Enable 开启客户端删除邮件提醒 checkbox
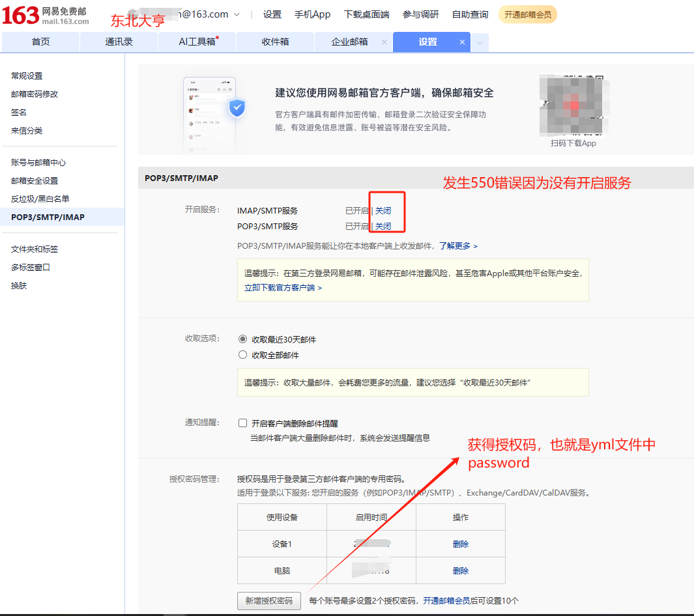The width and height of the screenshot is (694, 616). pos(242,423)
